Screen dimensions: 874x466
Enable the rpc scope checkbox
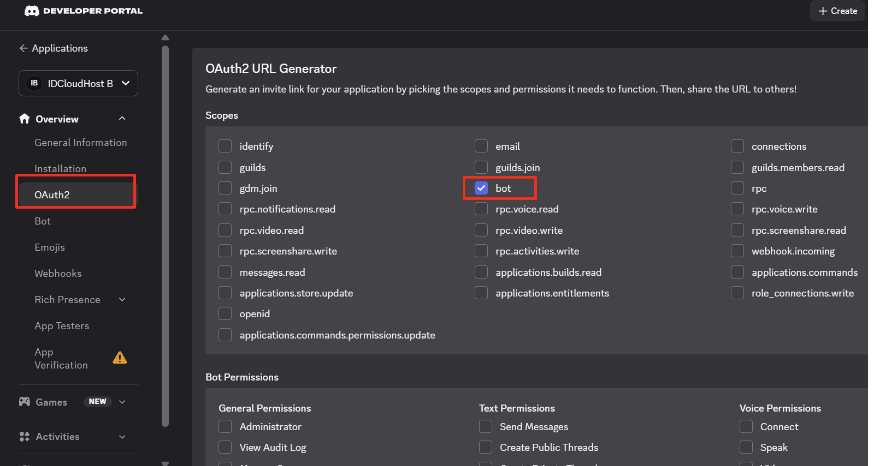tap(737, 188)
